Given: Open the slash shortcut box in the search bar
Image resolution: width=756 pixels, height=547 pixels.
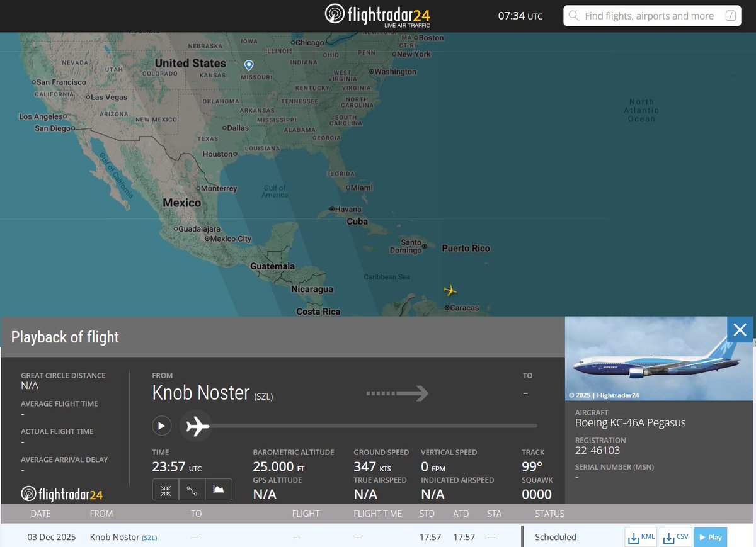Looking at the screenshot, I should pos(730,16).
